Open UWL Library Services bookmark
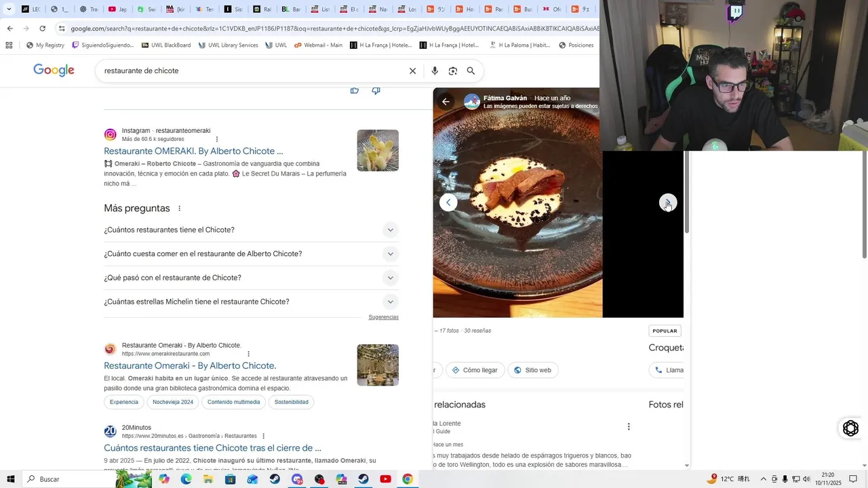The width and height of the screenshot is (868, 488). click(228, 45)
